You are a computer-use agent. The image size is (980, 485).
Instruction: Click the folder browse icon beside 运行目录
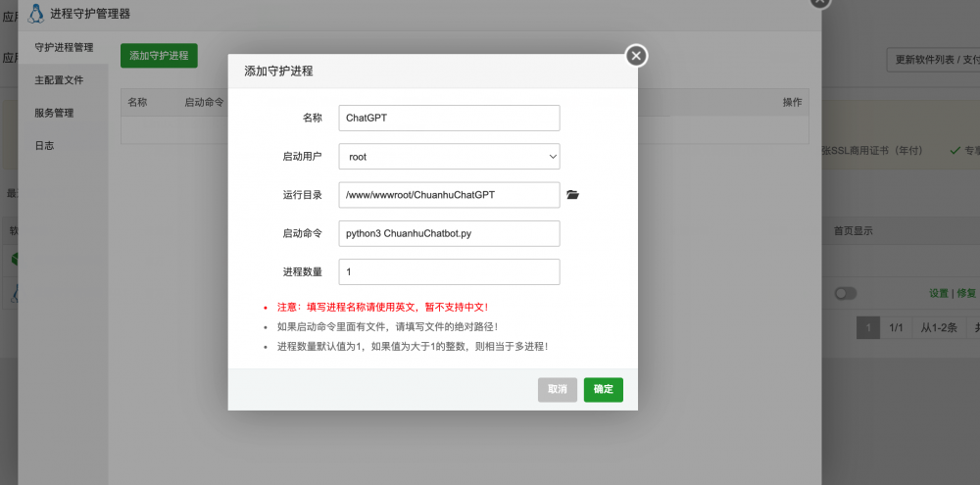(x=573, y=195)
